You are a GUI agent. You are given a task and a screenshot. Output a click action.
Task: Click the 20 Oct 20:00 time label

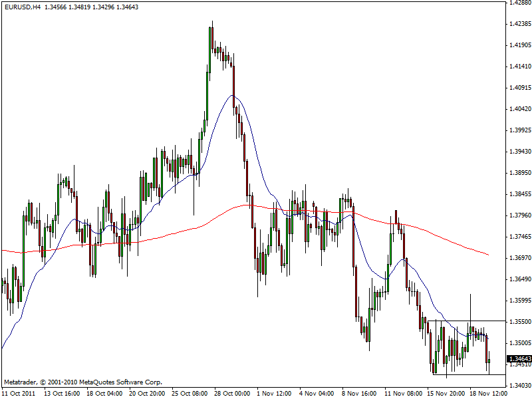click(x=148, y=393)
